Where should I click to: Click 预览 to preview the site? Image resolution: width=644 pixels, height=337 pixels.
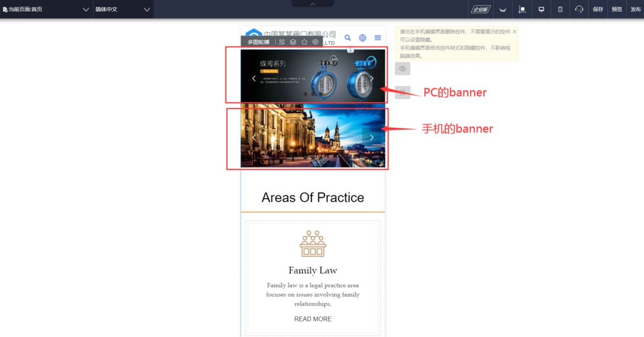pos(617,9)
